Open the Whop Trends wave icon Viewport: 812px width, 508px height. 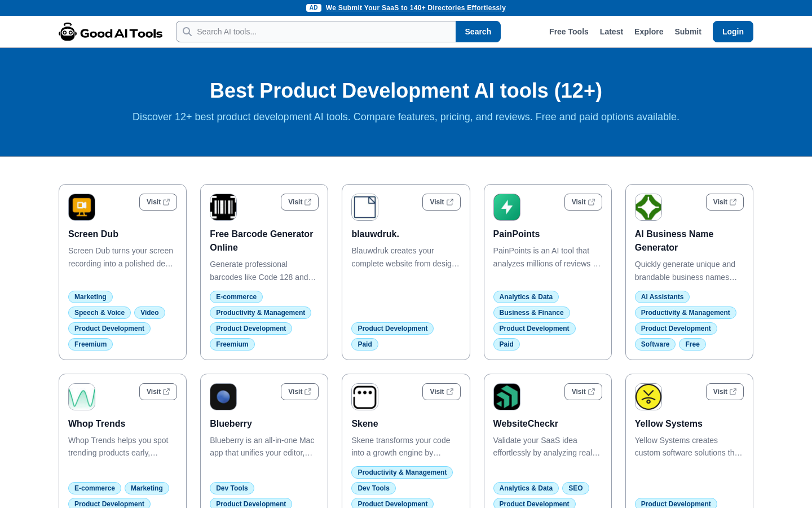point(82,397)
